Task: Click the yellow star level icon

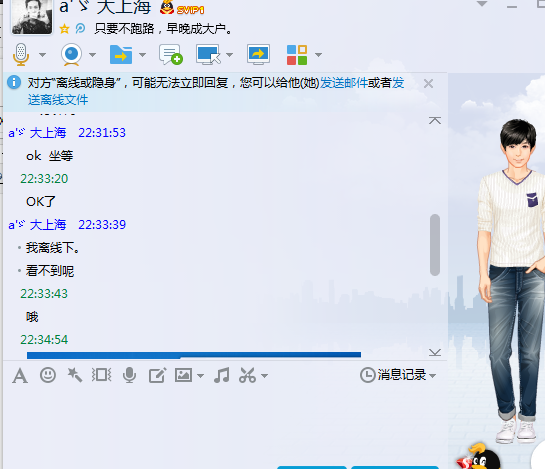Action: pyautogui.click(x=64, y=29)
